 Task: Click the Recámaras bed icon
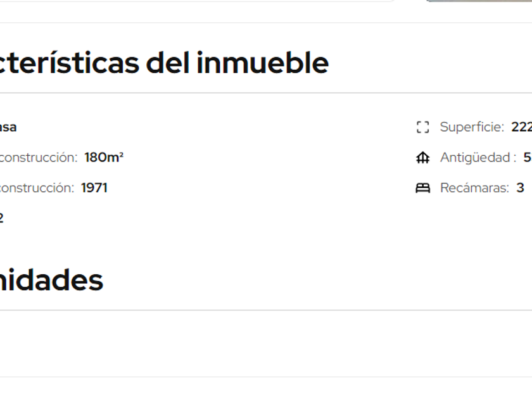click(x=422, y=188)
